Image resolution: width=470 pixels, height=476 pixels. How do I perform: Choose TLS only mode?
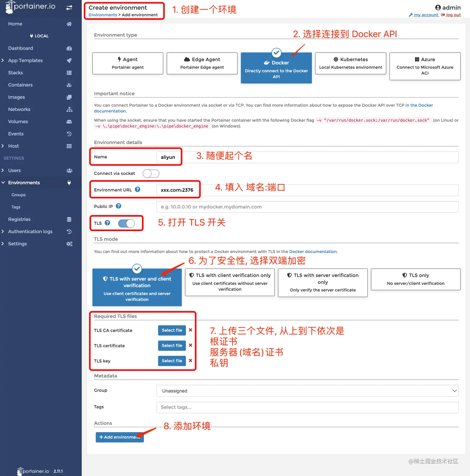[x=416, y=279]
